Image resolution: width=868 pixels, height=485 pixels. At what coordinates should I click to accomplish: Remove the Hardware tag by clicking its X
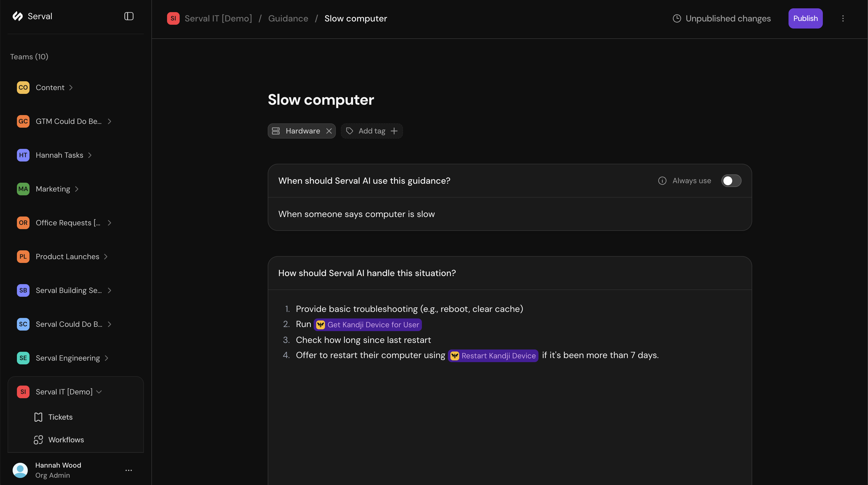tap(329, 131)
